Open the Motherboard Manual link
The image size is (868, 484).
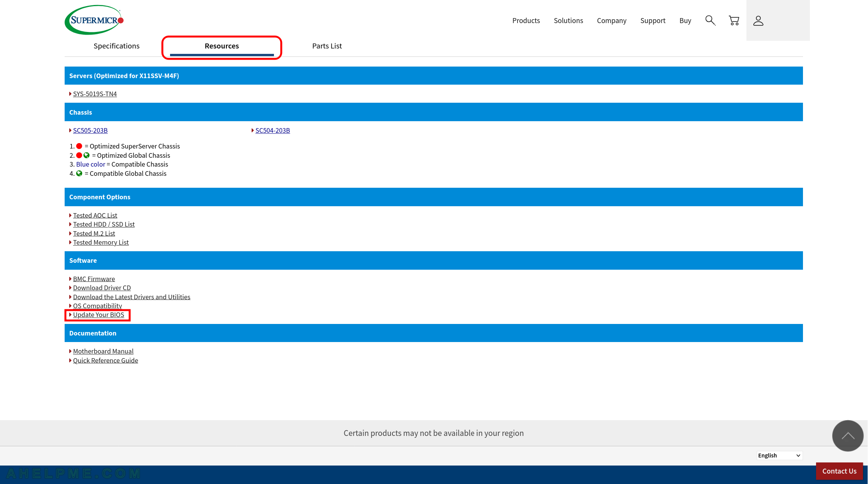[103, 351]
